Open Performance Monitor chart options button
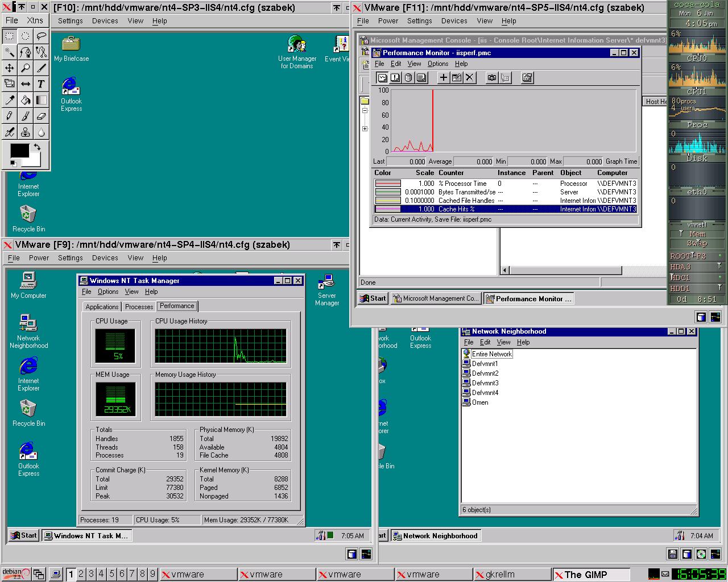This screenshot has width=728, height=582. click(x=527, y=78)
